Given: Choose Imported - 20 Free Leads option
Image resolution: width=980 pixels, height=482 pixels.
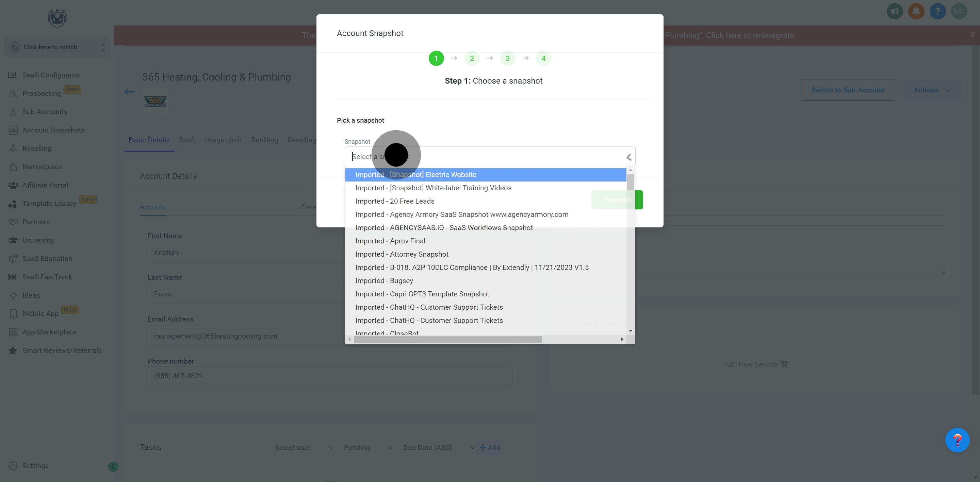Looking at the screenshot, I should tap(394, 201).
